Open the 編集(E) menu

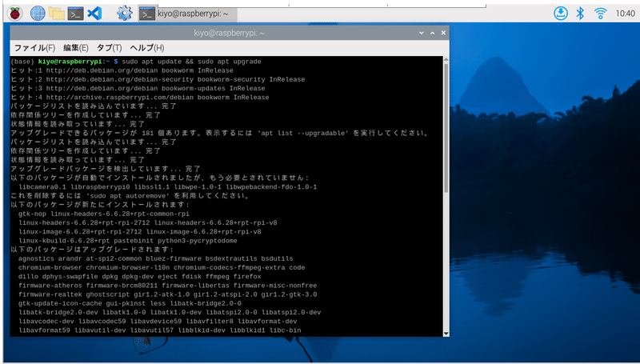75,48
